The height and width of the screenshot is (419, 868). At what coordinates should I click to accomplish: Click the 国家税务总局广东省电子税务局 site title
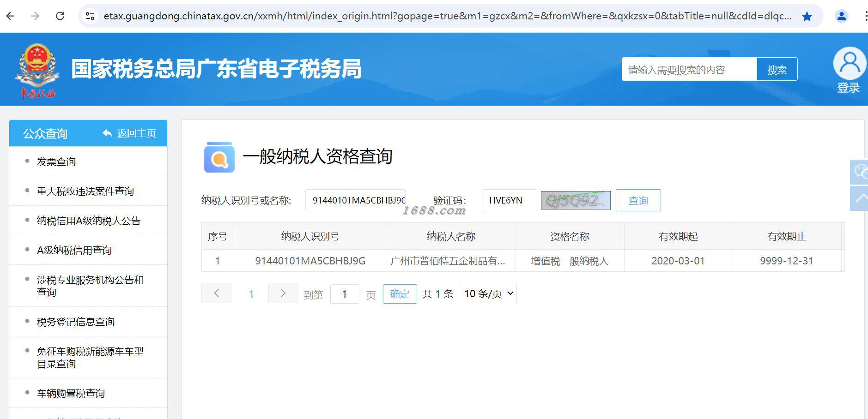tap(216, 69)
